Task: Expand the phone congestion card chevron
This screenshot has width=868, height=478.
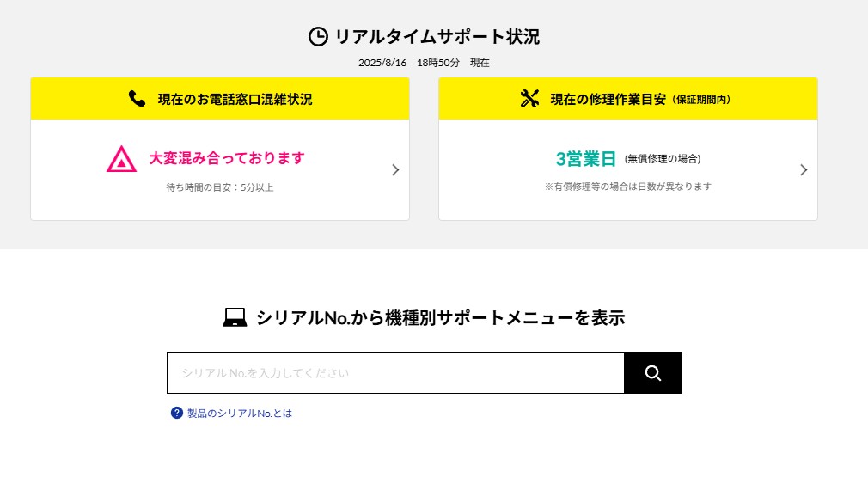Action: pyautogui.click(x=395, y=170)
